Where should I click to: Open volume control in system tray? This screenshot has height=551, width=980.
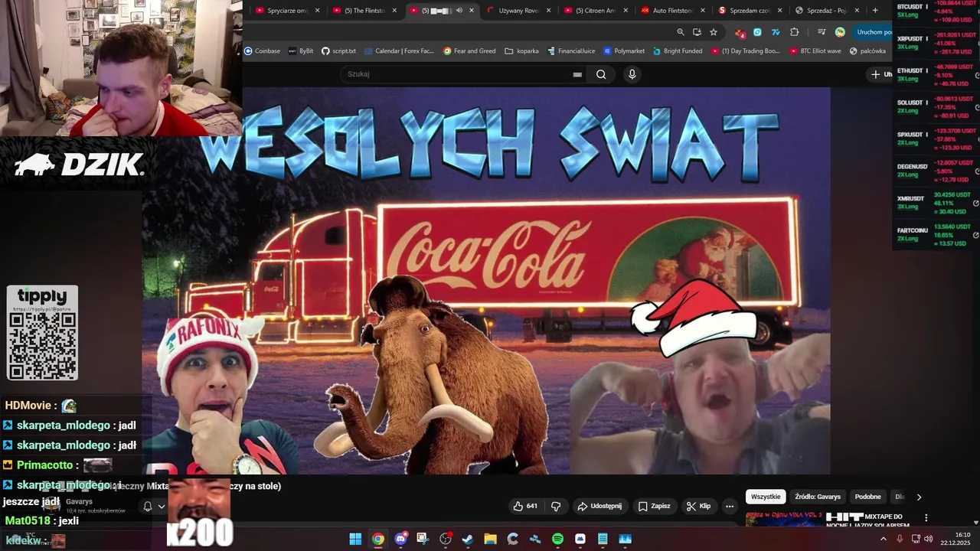pos(928,539)
